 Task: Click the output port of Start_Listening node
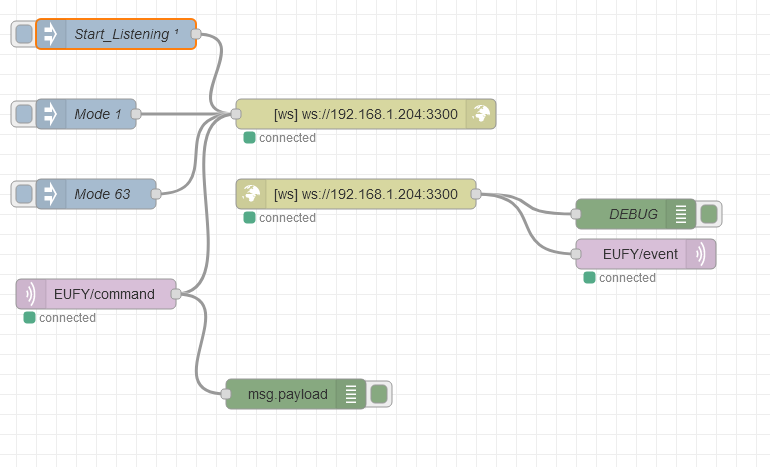196,34
